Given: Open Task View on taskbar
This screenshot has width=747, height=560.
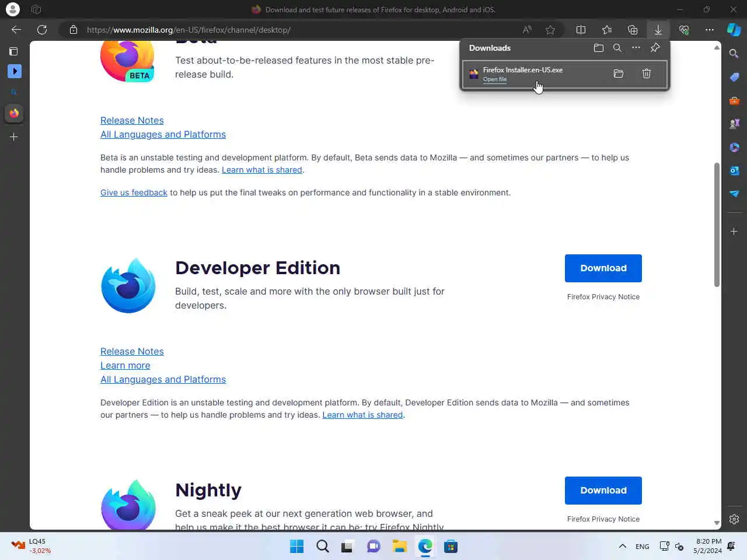Looking at the screenshot, I should click(348, 547).
